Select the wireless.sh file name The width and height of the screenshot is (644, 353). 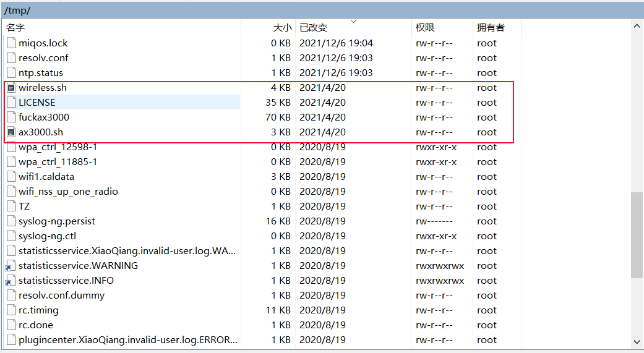click(x=42, y=87)
